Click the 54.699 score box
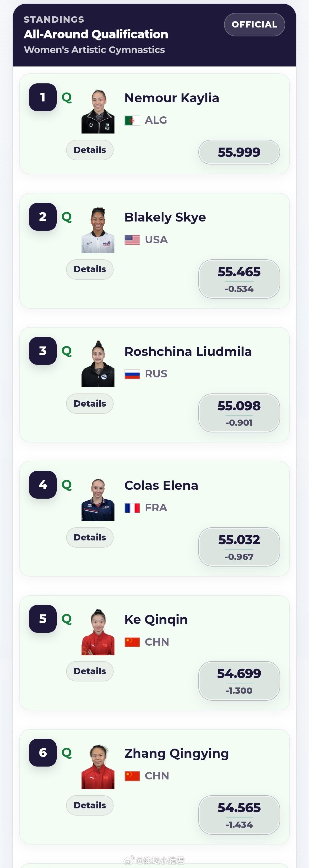 pos(239,681)
